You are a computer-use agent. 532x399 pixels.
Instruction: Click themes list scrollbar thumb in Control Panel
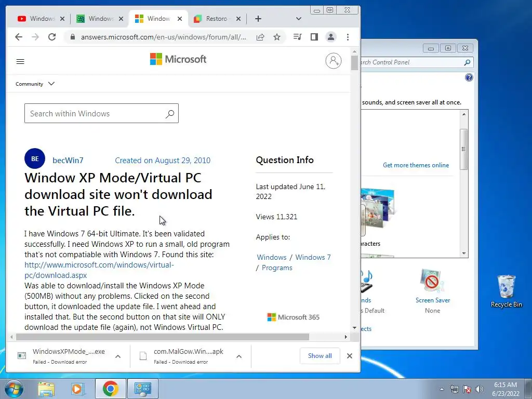coord(464,149)
